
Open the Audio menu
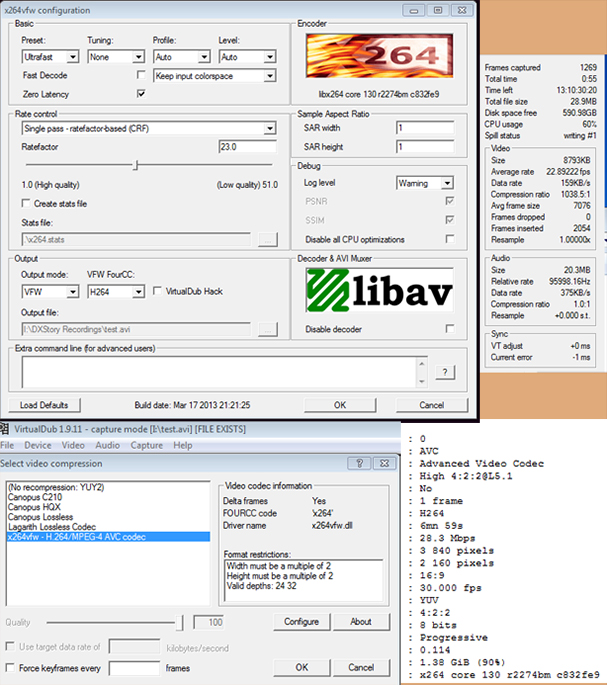click(108, 445)
